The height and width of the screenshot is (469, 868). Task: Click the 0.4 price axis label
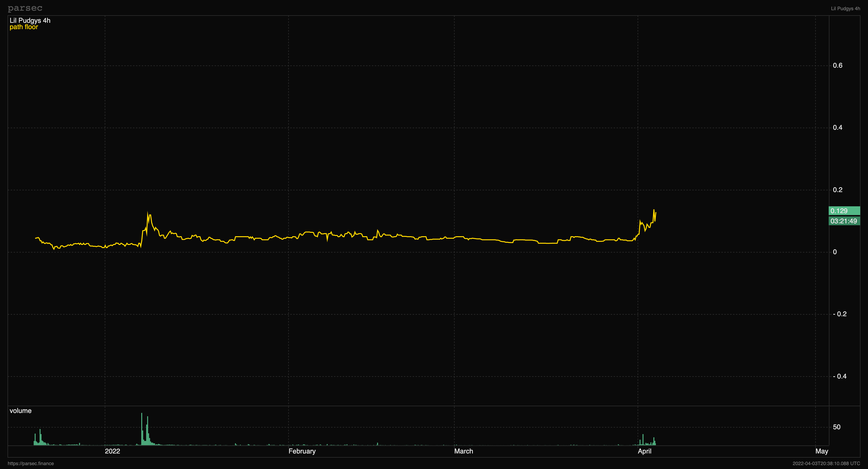click(837, 128)
